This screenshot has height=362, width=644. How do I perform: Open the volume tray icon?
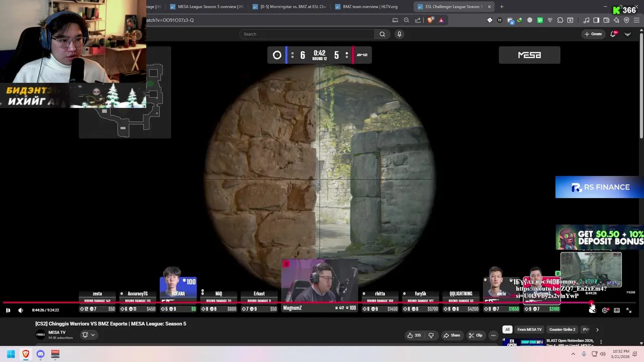click(603, 354)
